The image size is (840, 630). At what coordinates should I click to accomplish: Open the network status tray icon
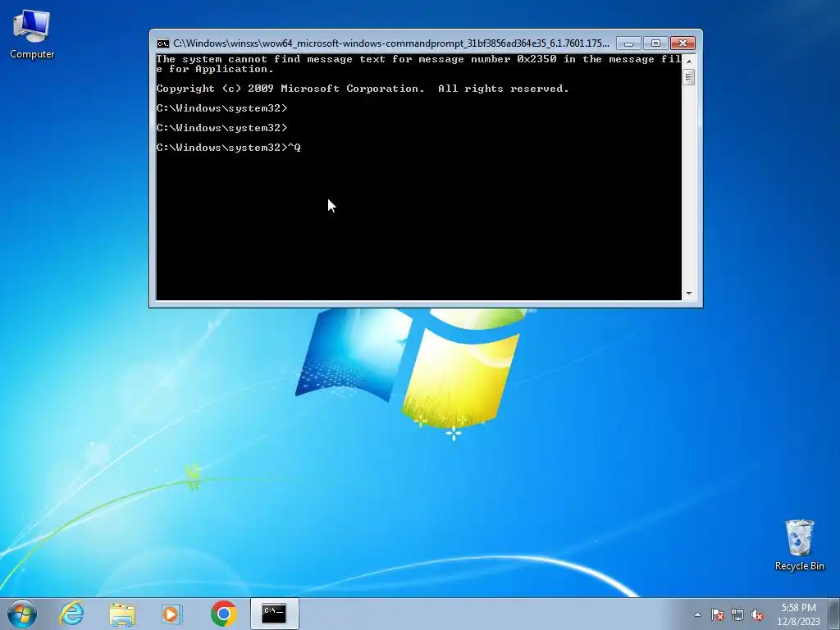pyautogui.click(x=737, y=615)
